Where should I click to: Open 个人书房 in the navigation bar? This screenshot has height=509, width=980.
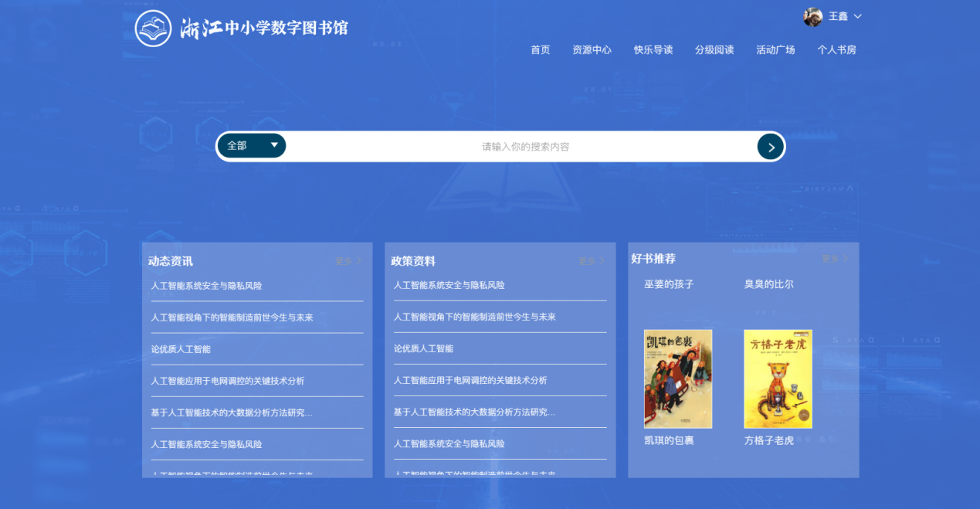click(837, 49)
